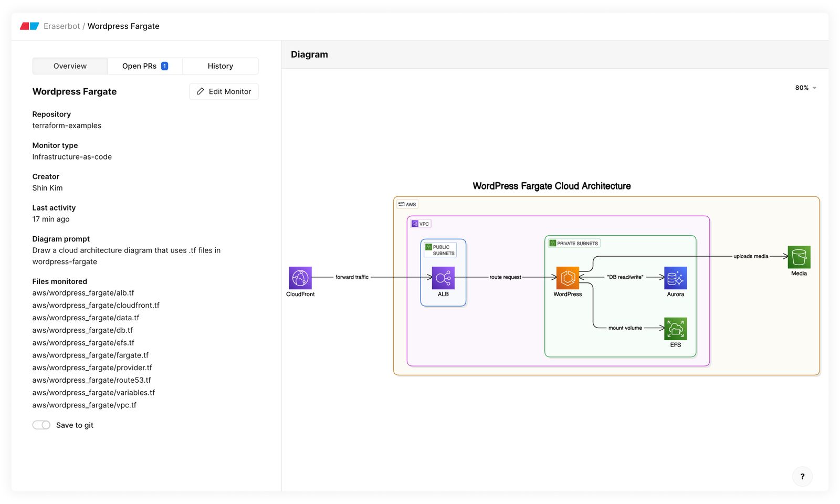Click the '17 min ago' last activity

point(51,219)
